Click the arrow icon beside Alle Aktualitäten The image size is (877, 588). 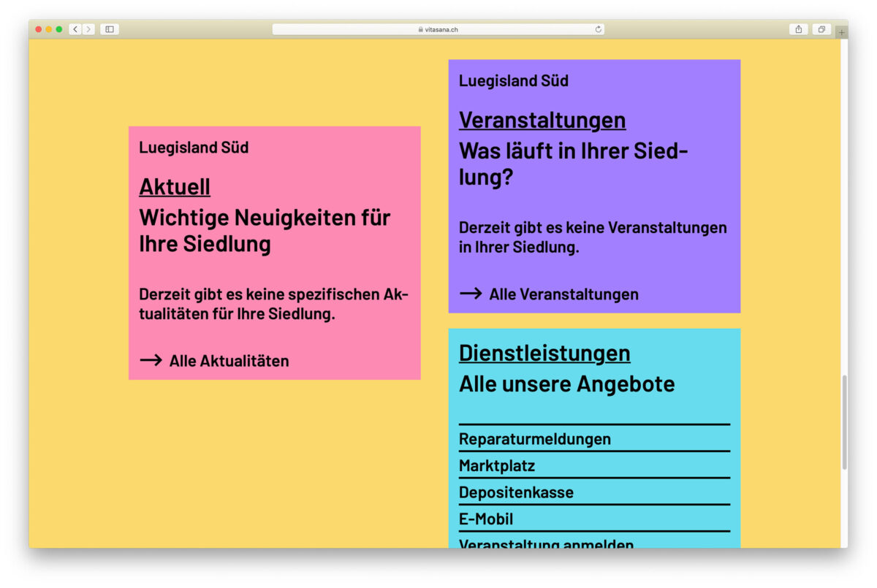tap(151, 360)
